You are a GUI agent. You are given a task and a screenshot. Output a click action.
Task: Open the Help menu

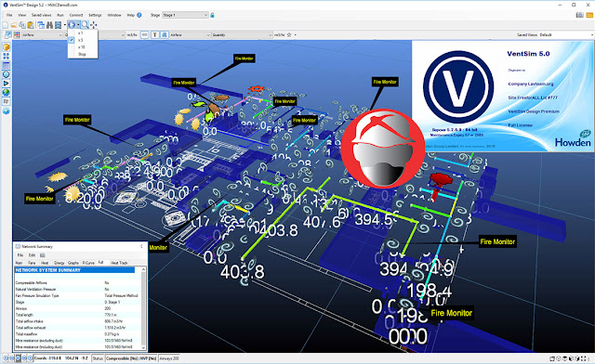point(130,15)
